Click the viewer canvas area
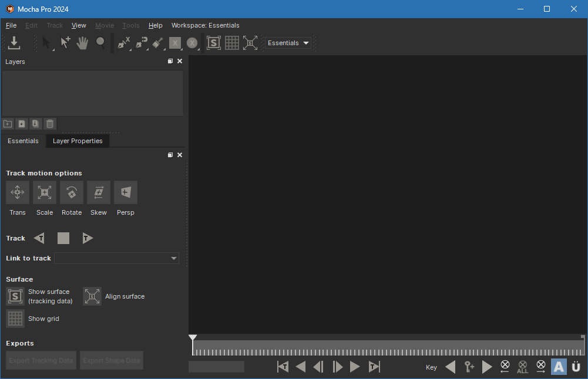 pos(387,194)
